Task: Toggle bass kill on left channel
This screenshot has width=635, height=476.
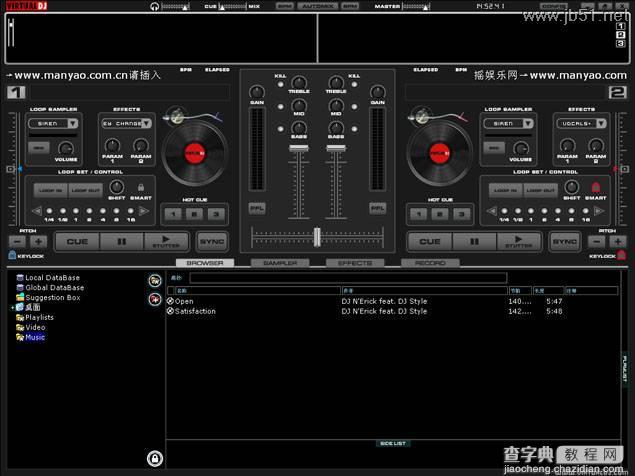Action: [x=280, y=129]
